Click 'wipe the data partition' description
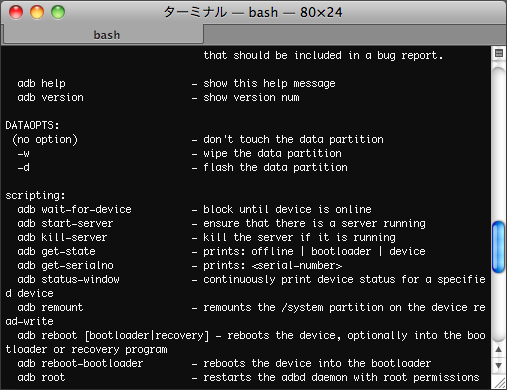 coord(272,153)
